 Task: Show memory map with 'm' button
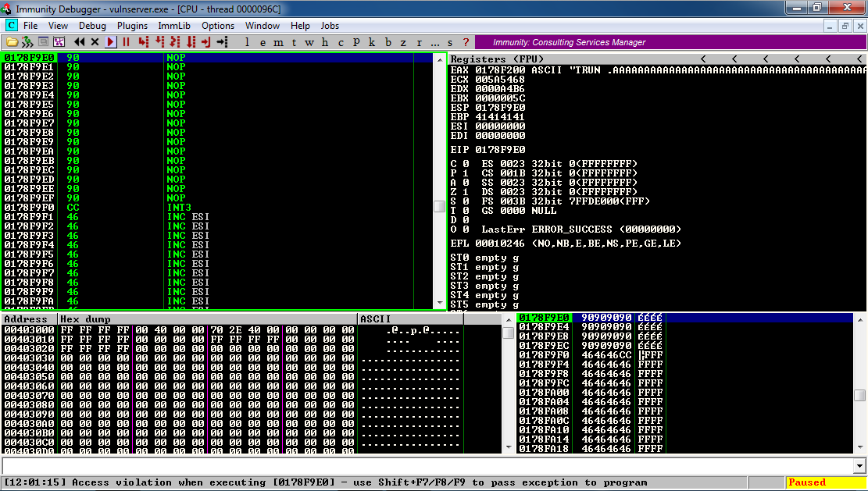(278, 42)
